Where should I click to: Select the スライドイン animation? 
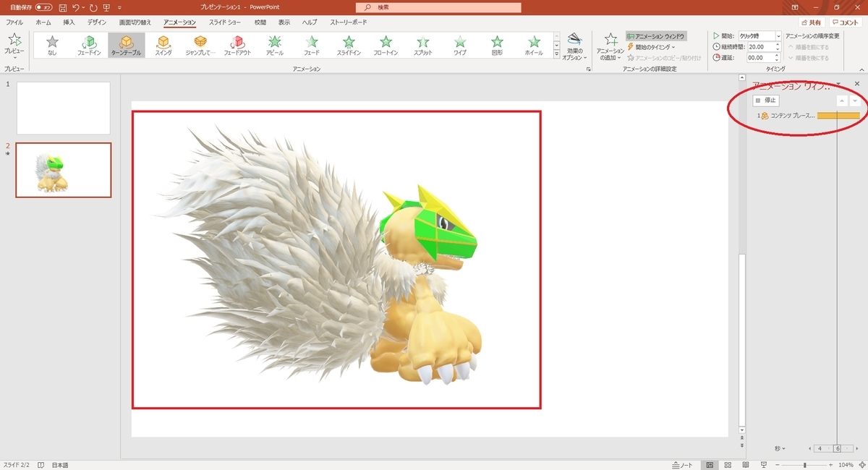pos(349,46)
